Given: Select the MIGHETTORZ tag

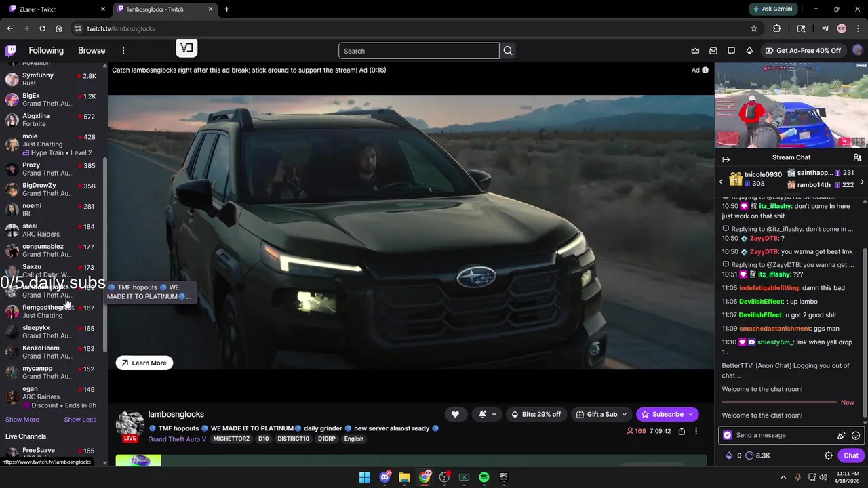Looking at the screenshot, I should pyautogui.click(x=231, y=439).
